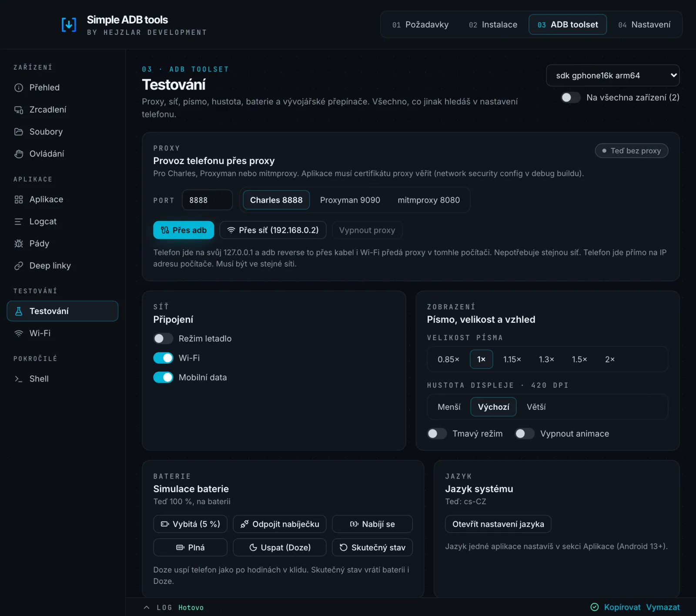This screenshot has width=696, height=616.
Task: Expand the LOG panel with the chevron
Action: (x=147, y=607)
